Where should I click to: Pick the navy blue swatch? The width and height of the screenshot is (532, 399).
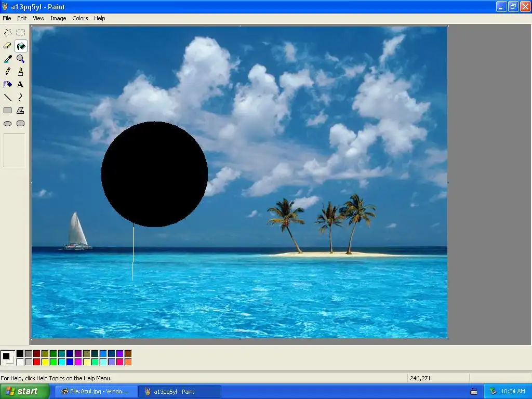click(70, 353)
